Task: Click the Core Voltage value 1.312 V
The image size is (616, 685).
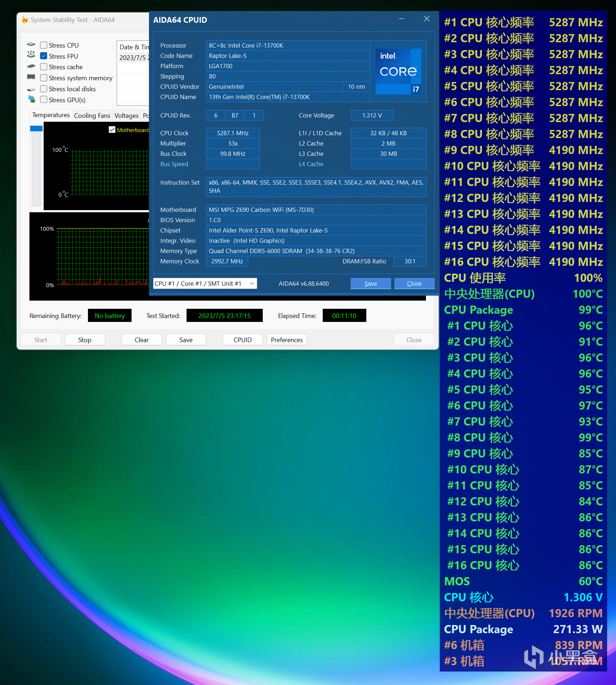Action: [x=372, y=115]
